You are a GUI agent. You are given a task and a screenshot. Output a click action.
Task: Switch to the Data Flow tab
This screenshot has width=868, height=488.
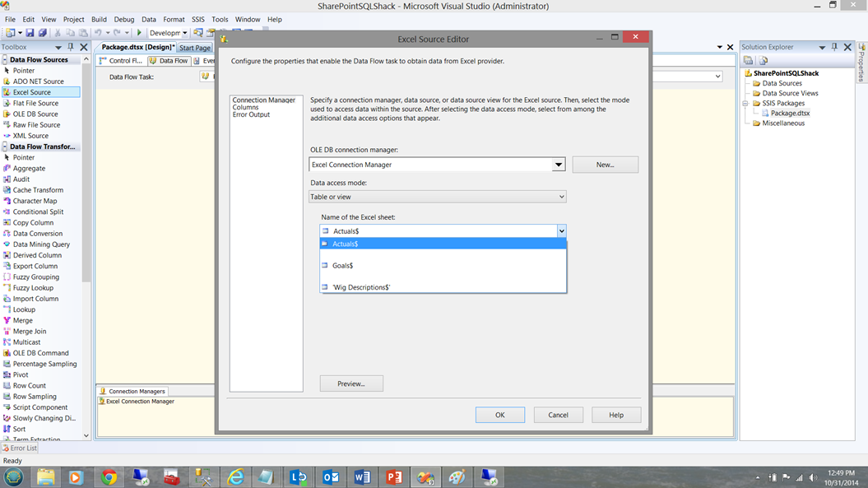(x=169, y=61)
